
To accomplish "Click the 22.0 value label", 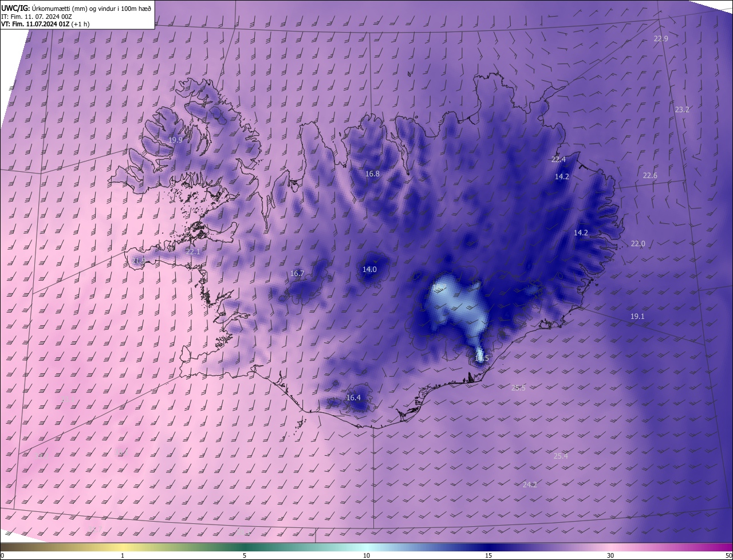I will point(638,243).
